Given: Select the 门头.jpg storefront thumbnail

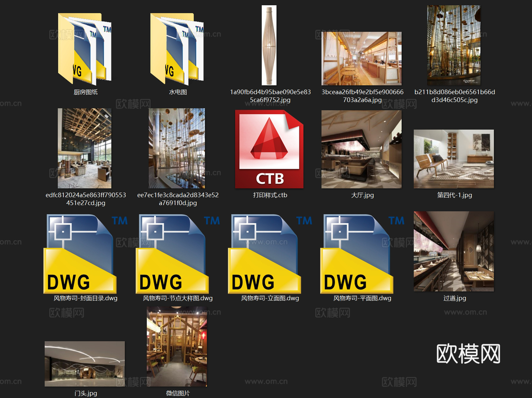Looking at the screenshot, I should tap(85, 364).
